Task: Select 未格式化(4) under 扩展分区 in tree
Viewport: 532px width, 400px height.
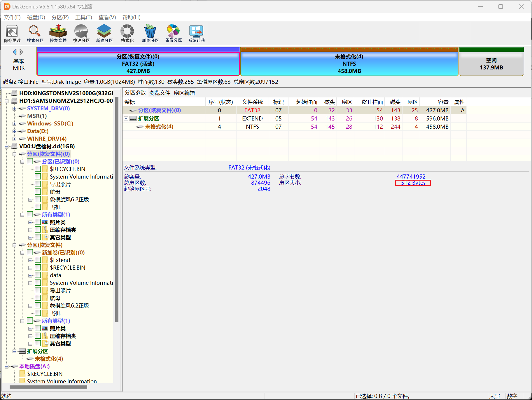Action: coord(49,359)
